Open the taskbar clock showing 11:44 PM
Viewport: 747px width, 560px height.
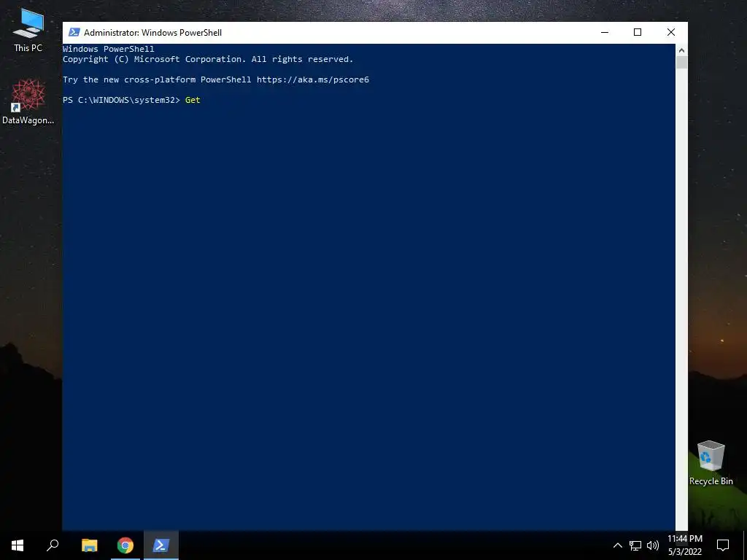(684, 545)
